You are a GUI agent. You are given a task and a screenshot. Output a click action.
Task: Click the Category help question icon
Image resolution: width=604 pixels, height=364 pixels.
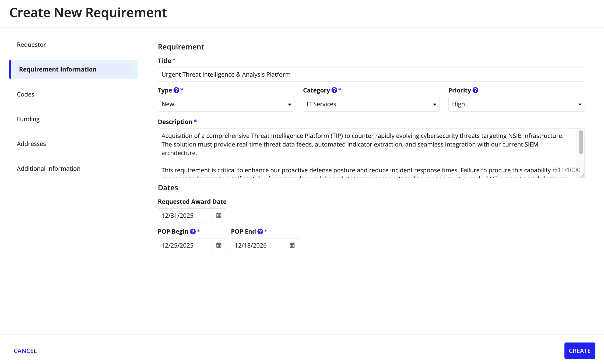tap(334, 90)
